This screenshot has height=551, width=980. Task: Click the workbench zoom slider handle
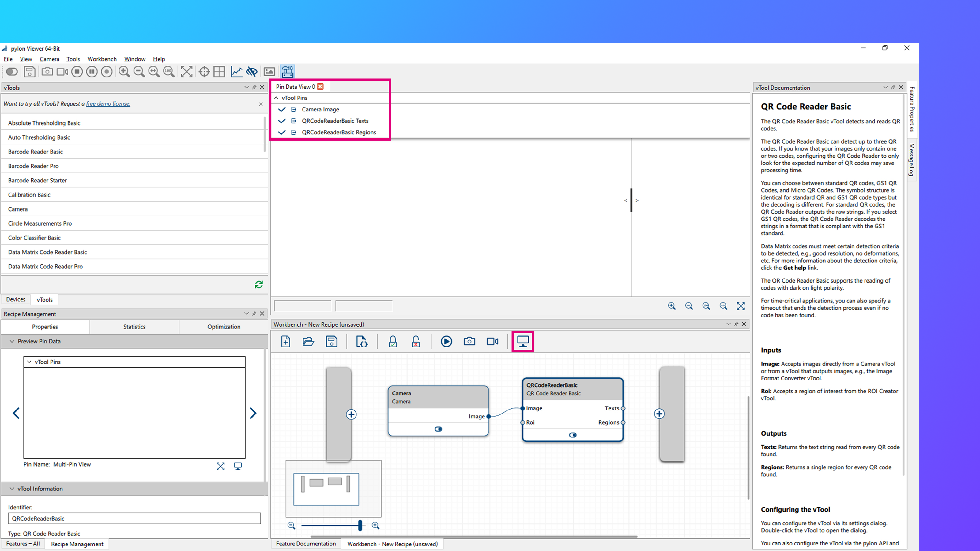[x=360, y=526]
